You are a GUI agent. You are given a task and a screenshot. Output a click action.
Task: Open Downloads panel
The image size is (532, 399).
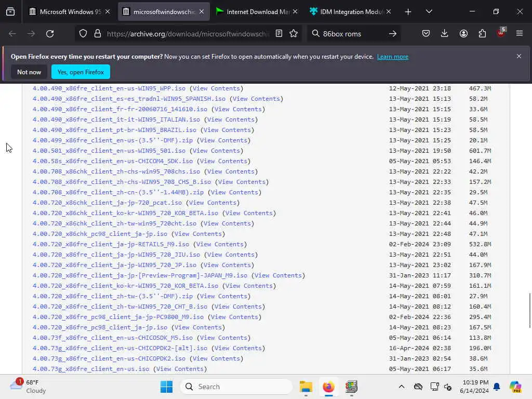445,34
